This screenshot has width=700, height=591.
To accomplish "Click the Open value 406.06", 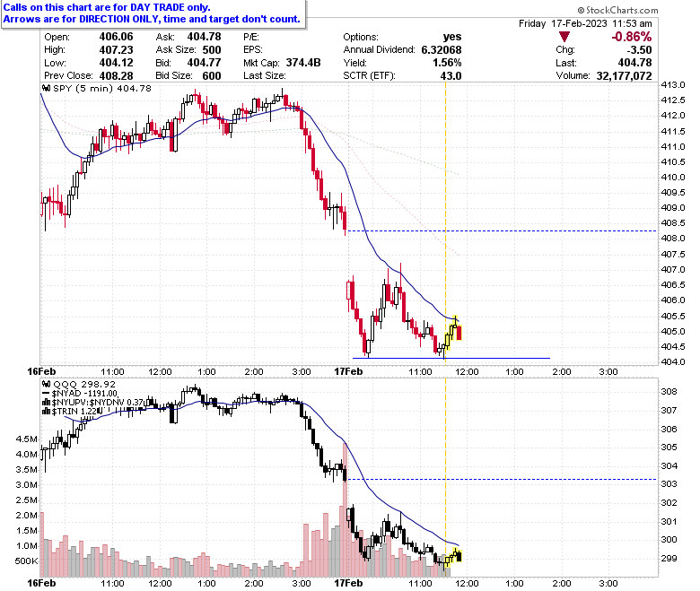I will pyautogui.click(x=116, y=37).
